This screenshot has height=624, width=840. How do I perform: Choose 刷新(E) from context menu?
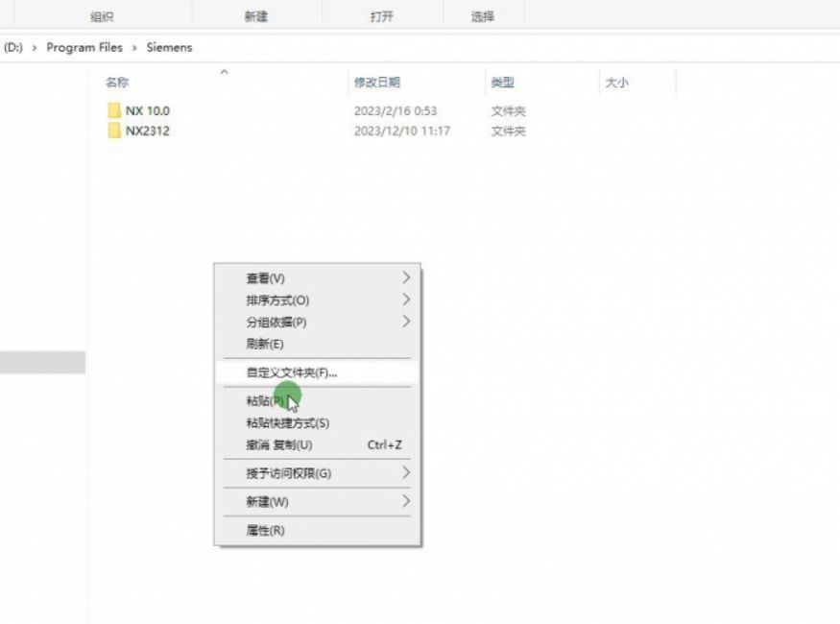265,344
